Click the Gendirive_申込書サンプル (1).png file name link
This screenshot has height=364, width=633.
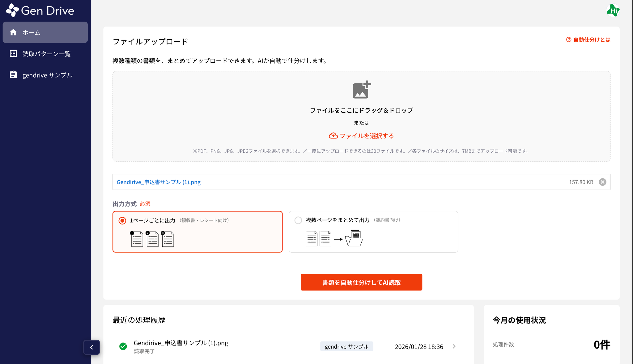click(x=159, y=182)
